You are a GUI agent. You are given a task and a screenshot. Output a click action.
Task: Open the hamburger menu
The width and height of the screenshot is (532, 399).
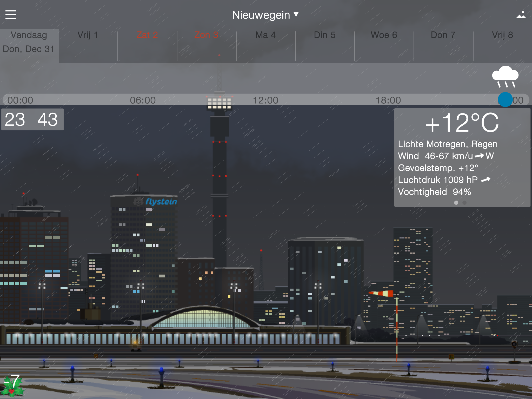[x=11, y=15]
